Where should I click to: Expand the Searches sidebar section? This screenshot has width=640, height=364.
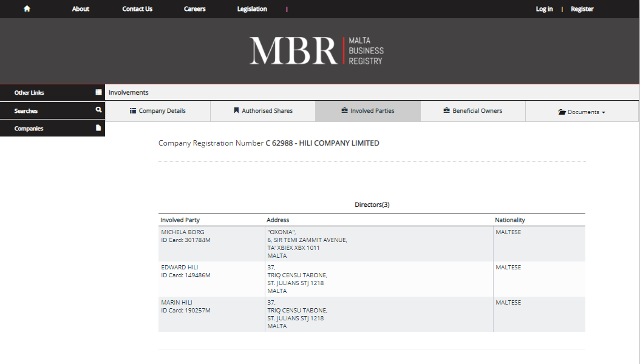26,111
